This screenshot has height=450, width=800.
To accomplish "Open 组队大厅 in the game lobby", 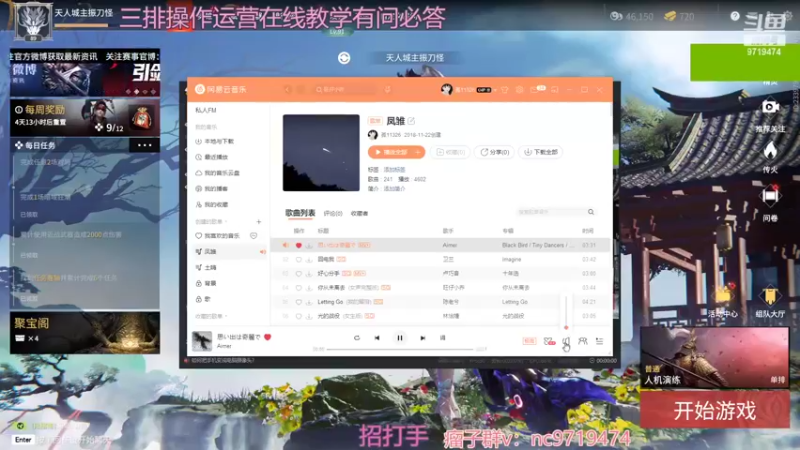I will [770, 301].
